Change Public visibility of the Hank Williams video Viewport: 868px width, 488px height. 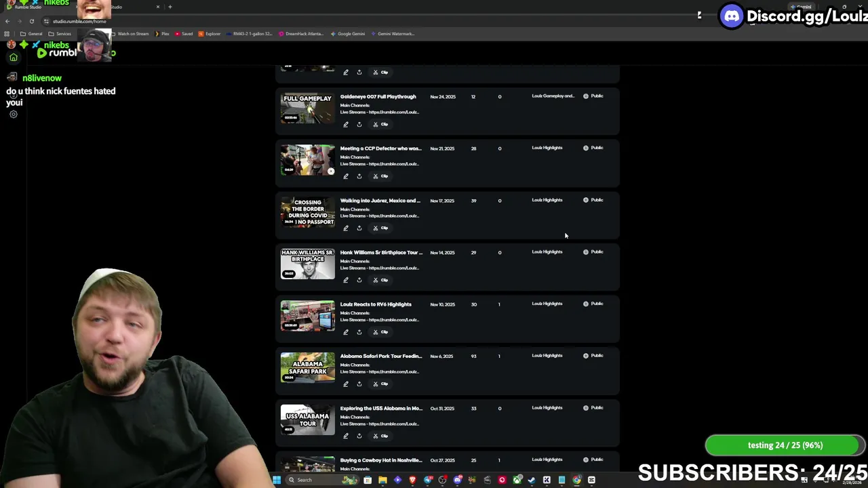tap(593, 251)
